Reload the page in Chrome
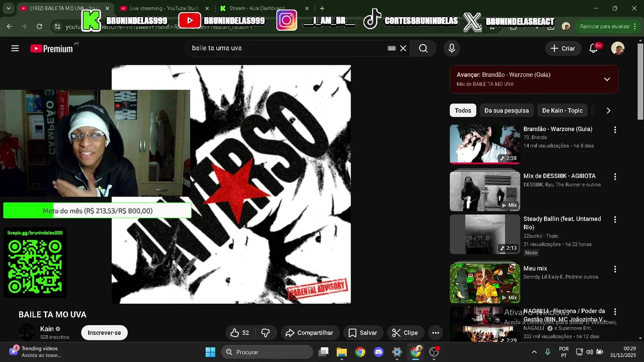The width and height of the screenshot is (644, 362). click(x=39, y=26)
